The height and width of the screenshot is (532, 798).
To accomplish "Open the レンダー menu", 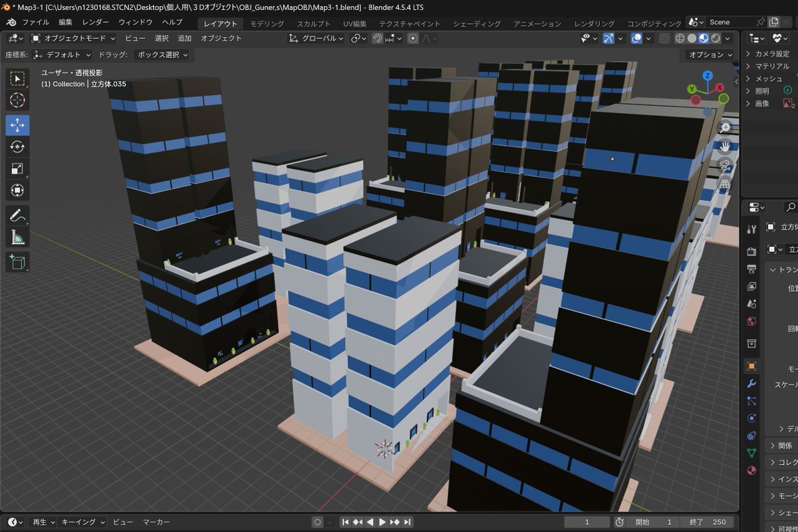I will (94, 22).
